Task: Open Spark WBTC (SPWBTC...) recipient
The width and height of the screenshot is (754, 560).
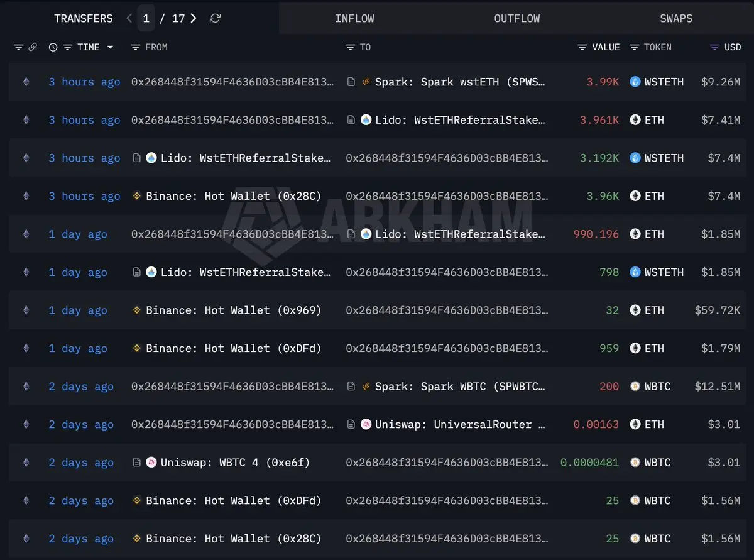Action: (460, 386)
